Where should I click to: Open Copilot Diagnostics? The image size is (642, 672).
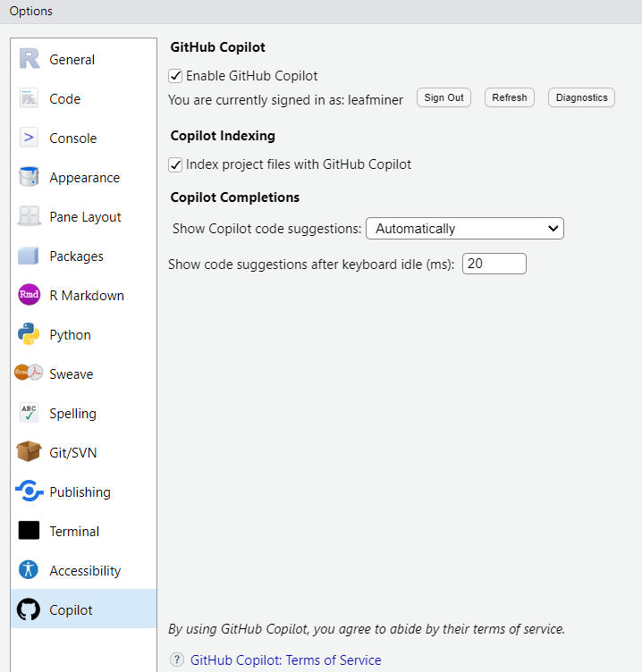tap(581, 97)
